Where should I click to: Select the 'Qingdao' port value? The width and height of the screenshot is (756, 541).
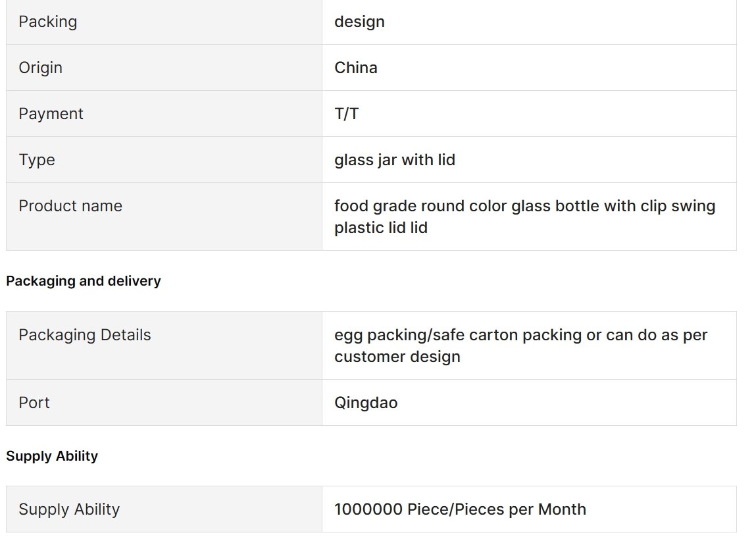(366, 403)
